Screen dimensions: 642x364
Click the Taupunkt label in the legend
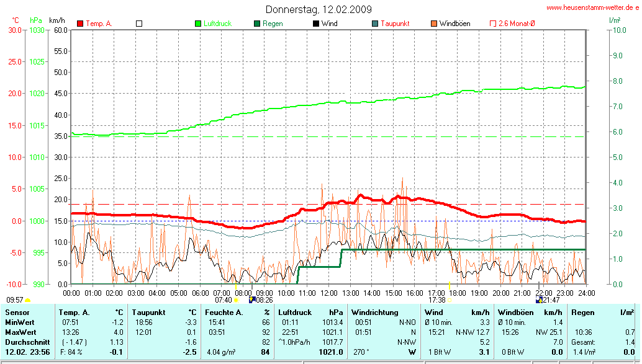(395, 24)
